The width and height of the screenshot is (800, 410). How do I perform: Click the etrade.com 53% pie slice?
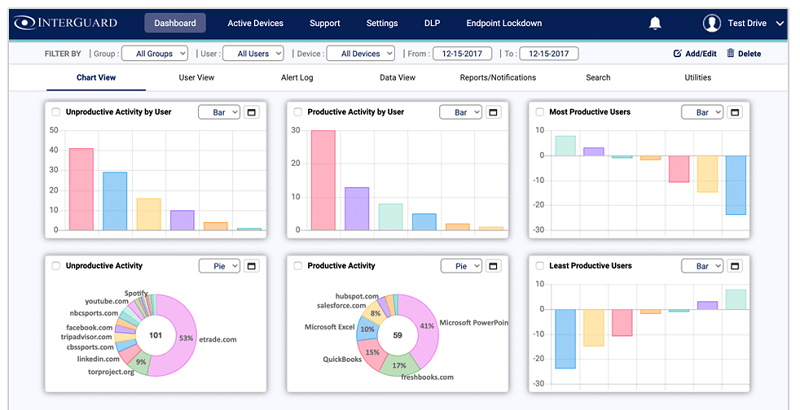[x=184, y=338]
